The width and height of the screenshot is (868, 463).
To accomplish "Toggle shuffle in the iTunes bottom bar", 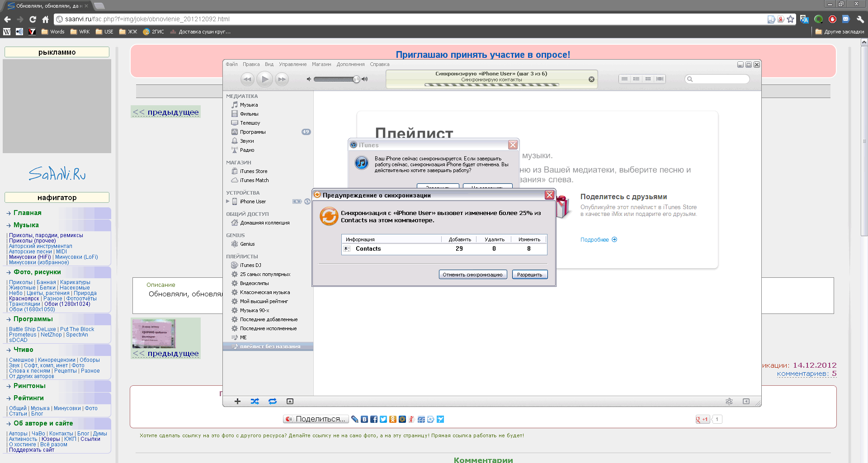I will (255, 401).
